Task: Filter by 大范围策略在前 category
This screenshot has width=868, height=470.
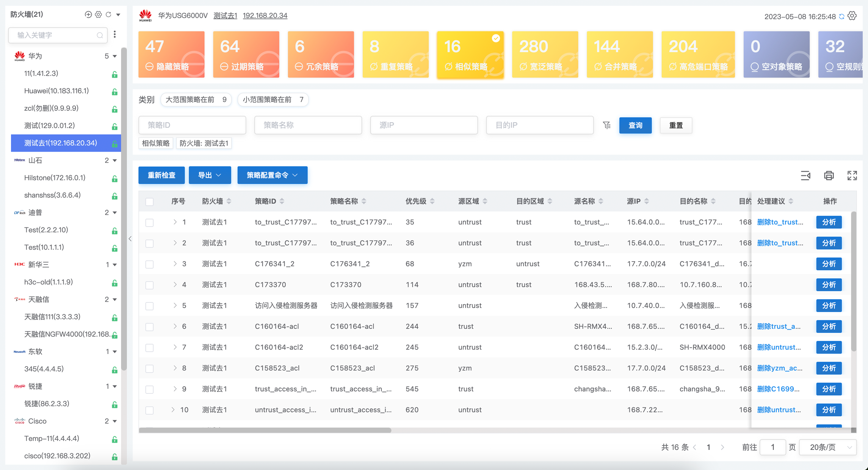Action: coord(196,100)
